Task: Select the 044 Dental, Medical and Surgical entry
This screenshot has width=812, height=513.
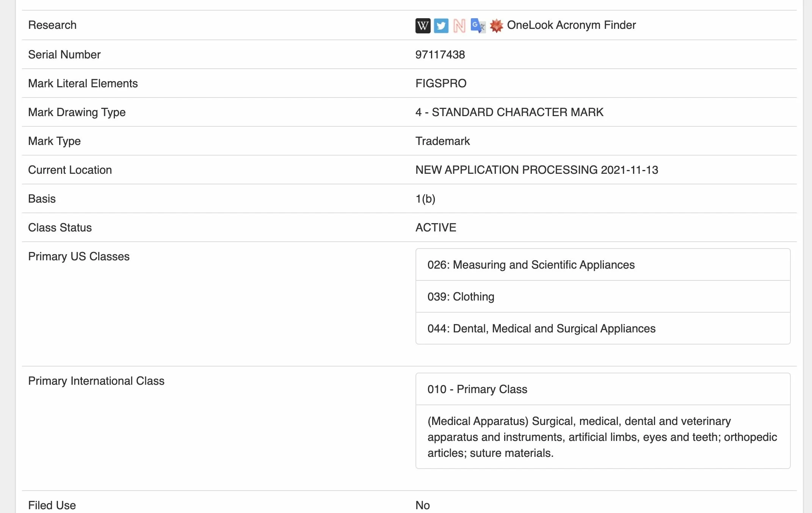Action: click(x=603, y=329)
